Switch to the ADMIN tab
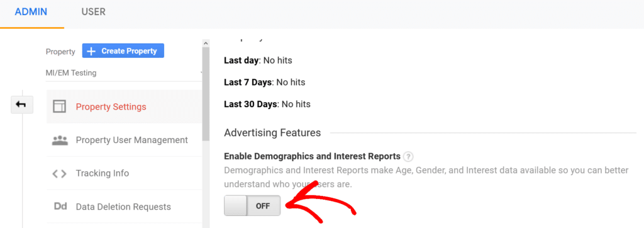The image size is (644, 228). (x=31, y=12)
